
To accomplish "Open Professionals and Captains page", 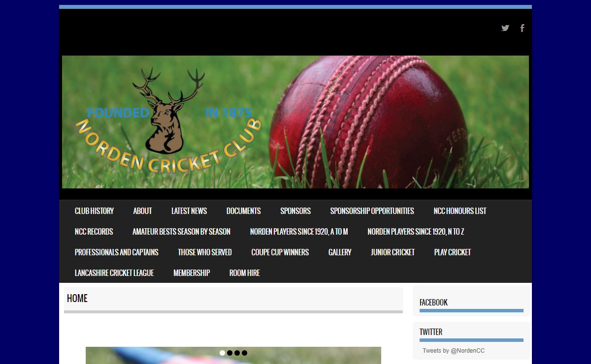I will pos(117,252).
